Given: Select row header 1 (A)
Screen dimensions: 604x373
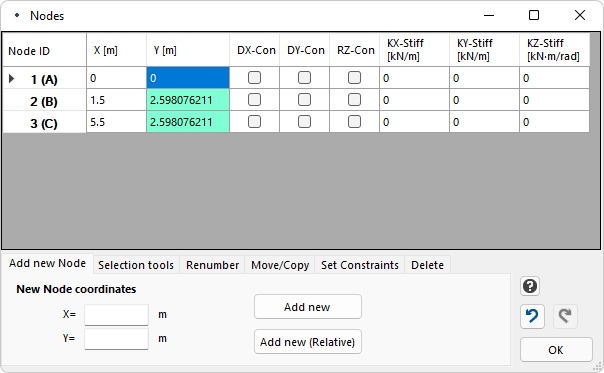Looking at the screenshot, I should pos(44,79).
